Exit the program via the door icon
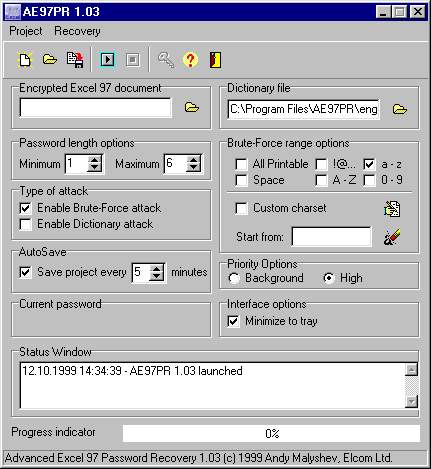The width and height of the screenshot is (431, 469). 215,60
